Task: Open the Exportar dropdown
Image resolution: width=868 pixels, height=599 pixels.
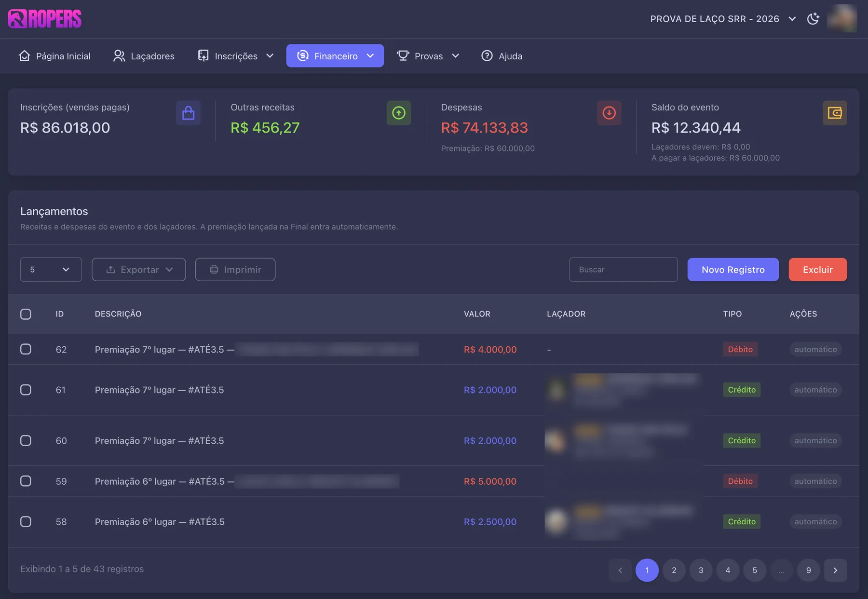Action: point(139,270)
